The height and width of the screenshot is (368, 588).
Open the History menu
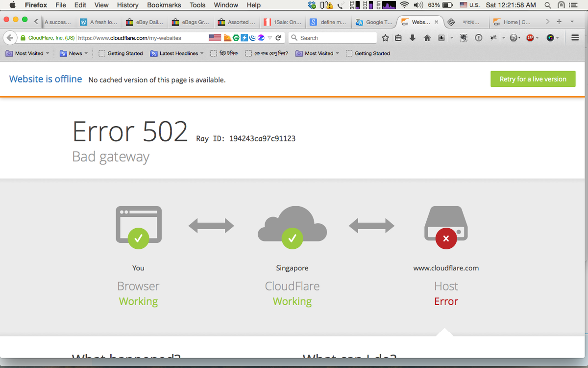pos(127,5)
